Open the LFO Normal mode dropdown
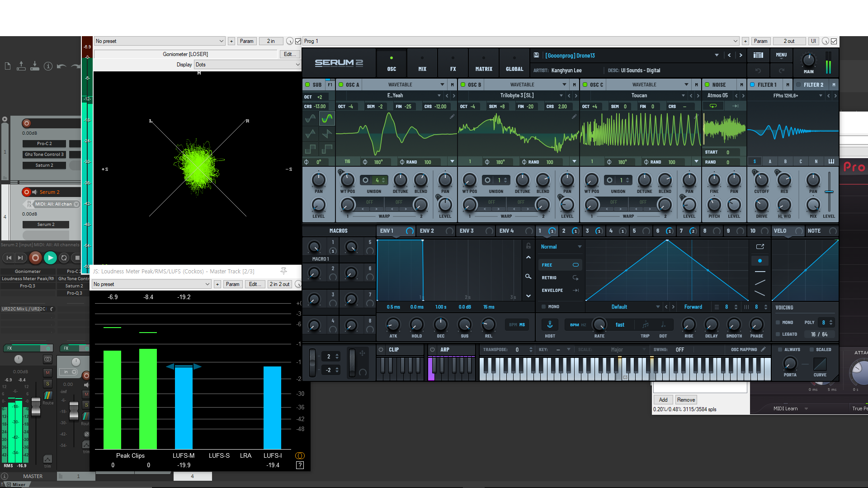The image size is (868, 488). click(561, 247)
